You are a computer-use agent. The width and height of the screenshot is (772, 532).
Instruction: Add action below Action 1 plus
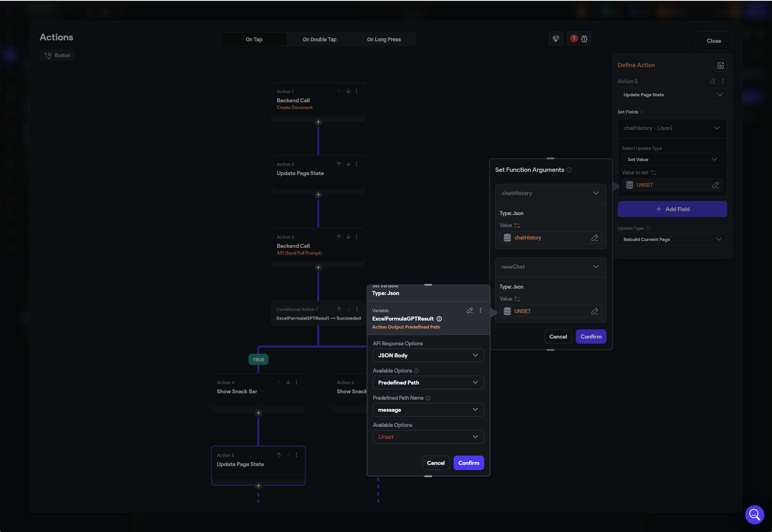pyautogui.click(x=318, y=122)
